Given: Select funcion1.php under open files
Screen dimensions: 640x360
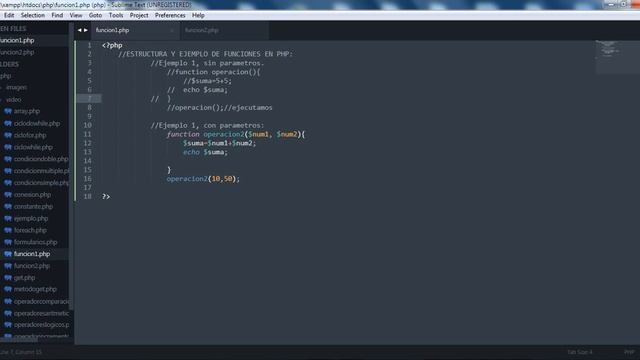Looking at the screenshot, I should pyautogui.click(x=34, y=40).
